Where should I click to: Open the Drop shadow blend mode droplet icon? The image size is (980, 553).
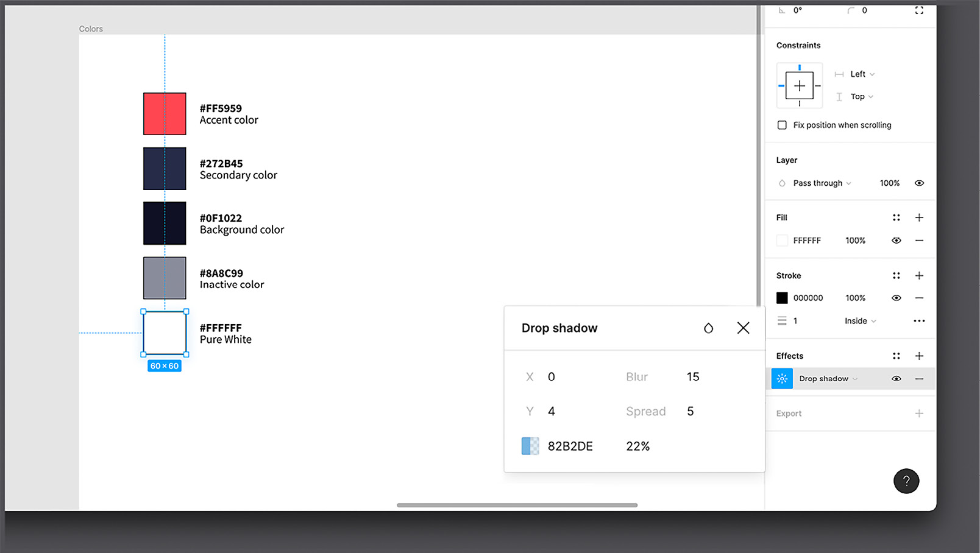tap(708, 328)
